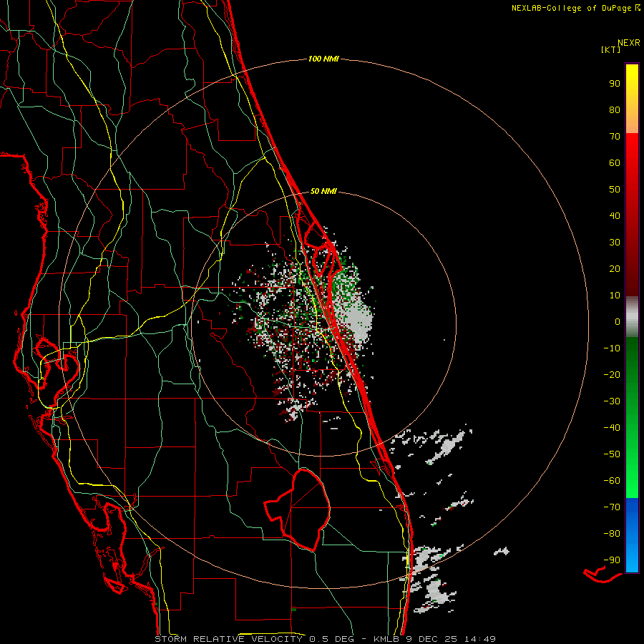Click the -90 value on velocity scale
The image size is (644, 644).
tap(612, 560)
